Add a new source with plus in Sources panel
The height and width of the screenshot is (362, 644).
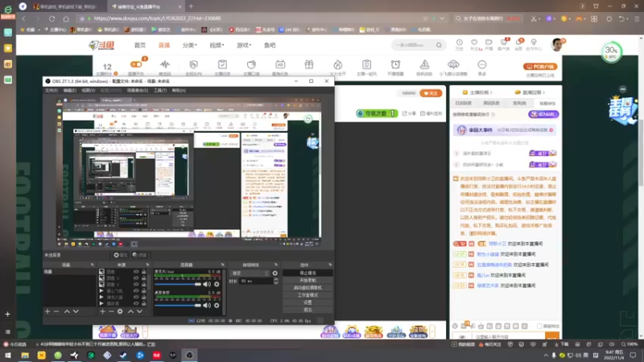103,311
